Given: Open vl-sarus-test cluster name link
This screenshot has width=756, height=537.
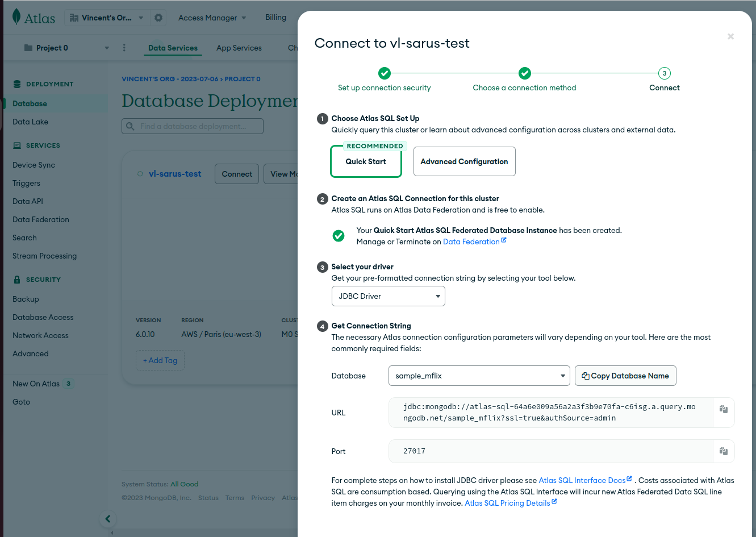Looking at the screenshot, I should point(175,174).
